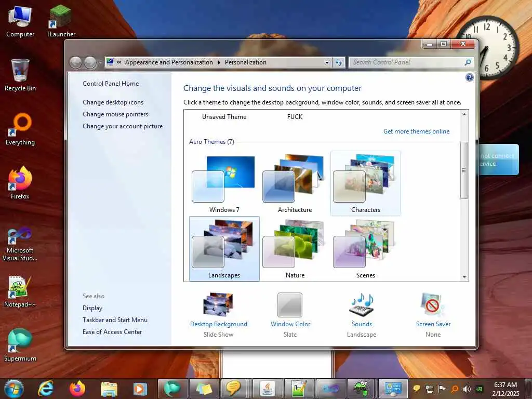Open the Recycle Bin desktop icon
The height and width of the screenshot is (399, 532).
pos(20,76)
